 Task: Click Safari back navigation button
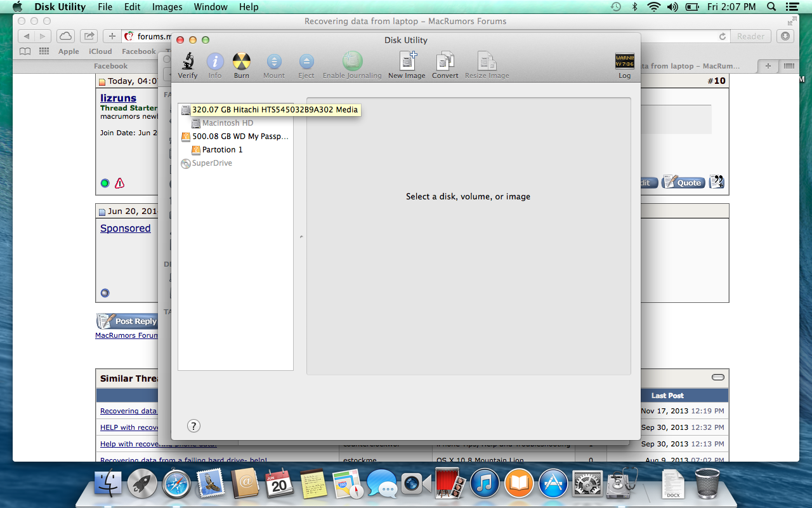click(x=27, y=36)
